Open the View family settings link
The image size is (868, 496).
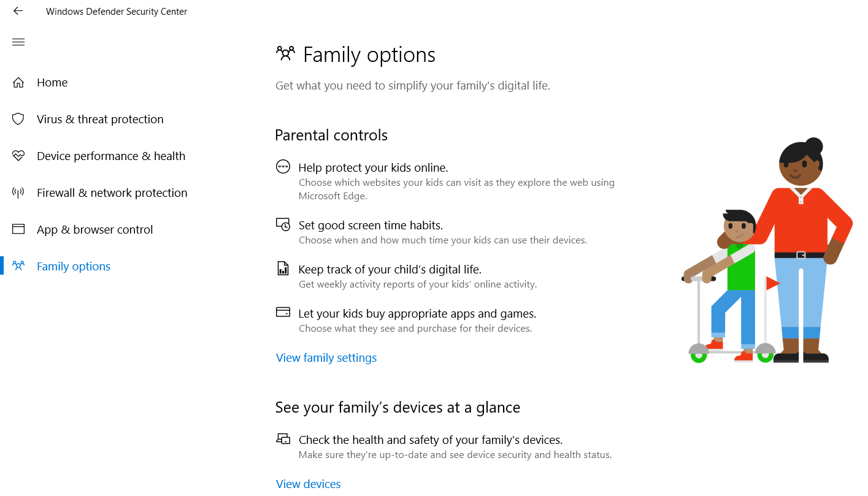326,357
